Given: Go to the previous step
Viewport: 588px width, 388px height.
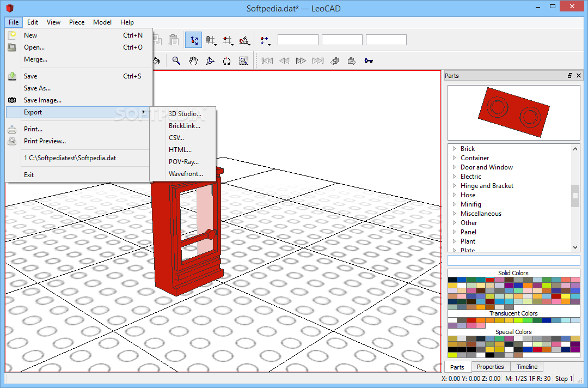Looking at the screenshot, I should click(x=284, y=61).
